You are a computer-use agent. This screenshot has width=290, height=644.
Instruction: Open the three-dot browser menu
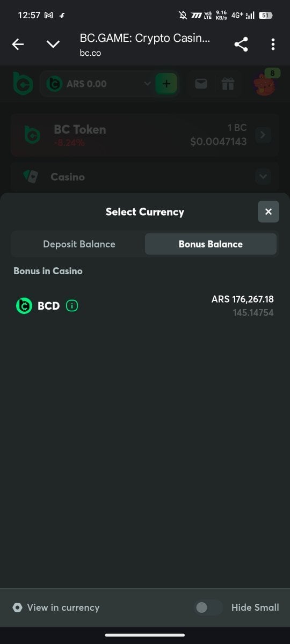(273, 45)
